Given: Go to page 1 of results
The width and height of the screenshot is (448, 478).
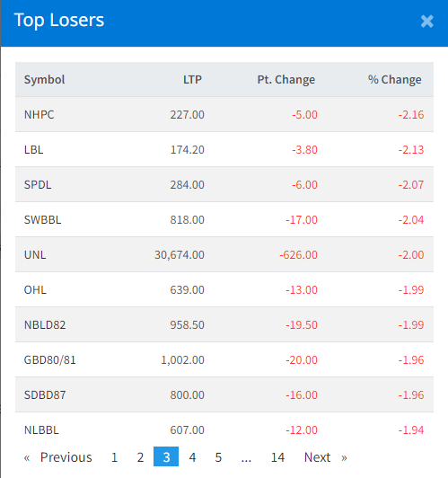Looking at the screenshot, I should pos(114,456).
